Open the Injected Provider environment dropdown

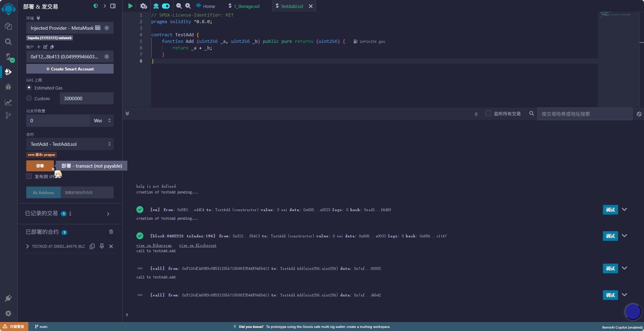(x=70, y=28)
